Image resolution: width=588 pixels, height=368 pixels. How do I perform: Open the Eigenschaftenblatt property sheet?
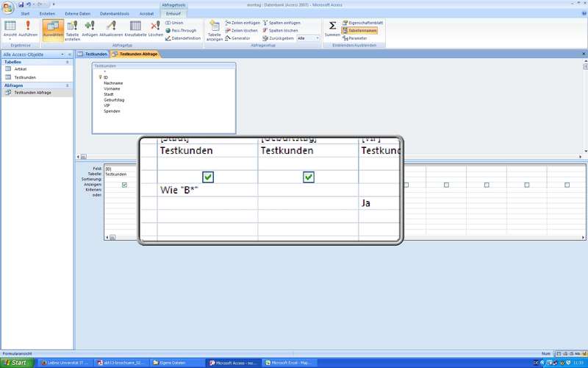pos(362,23)
